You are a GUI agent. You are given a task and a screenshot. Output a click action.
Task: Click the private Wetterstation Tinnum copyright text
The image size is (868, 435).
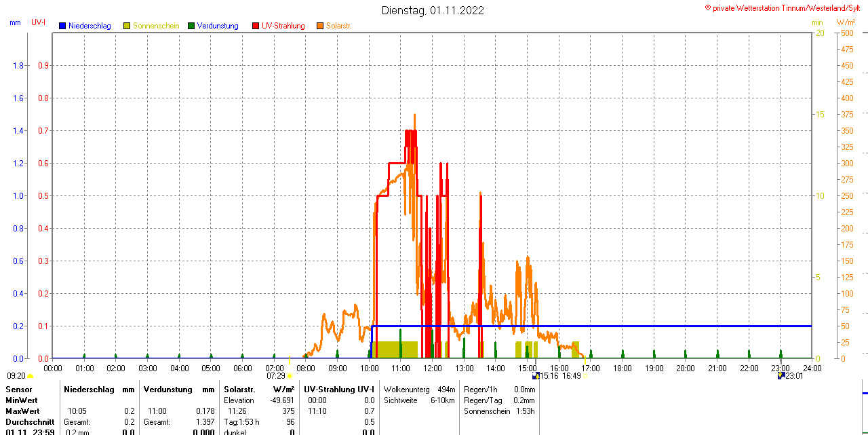[785, 7]
